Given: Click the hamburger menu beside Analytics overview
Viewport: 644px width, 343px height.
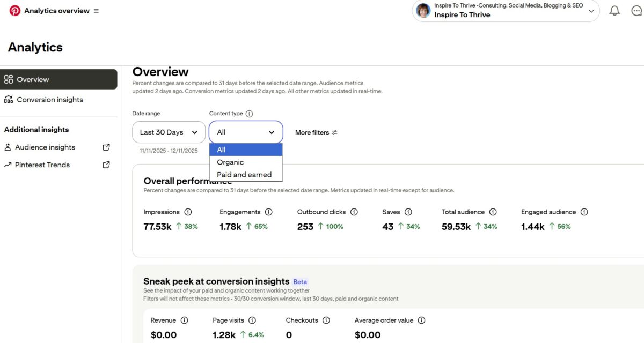Looking at the screenshot, I should 96,10.
